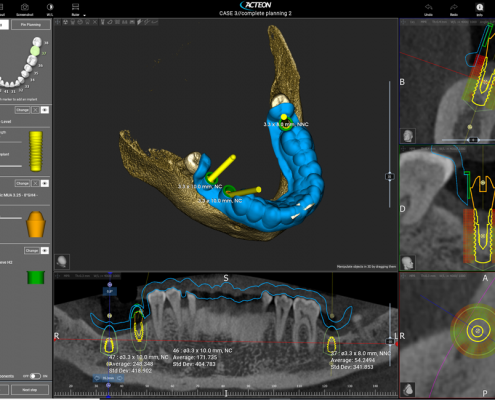This screenshot has height=400, width=495.
Task: Select tooth 37 in the dental chart
Action: click(x=35, y=51)
